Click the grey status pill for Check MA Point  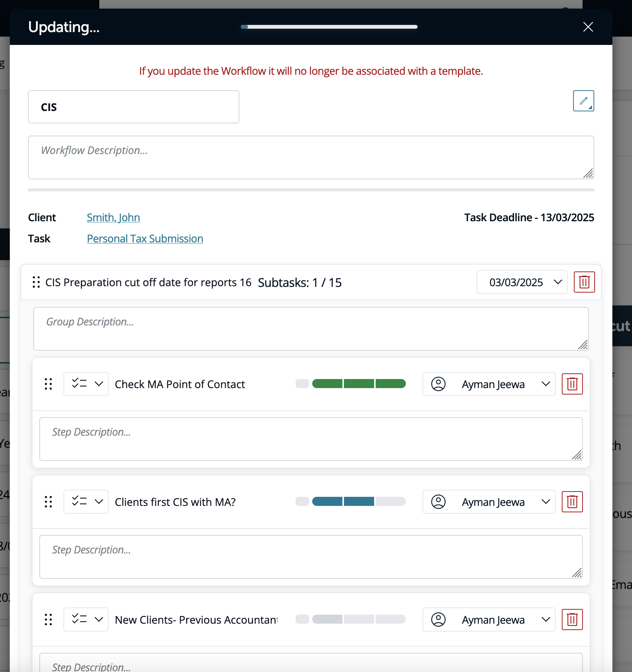tap(302, 384)
